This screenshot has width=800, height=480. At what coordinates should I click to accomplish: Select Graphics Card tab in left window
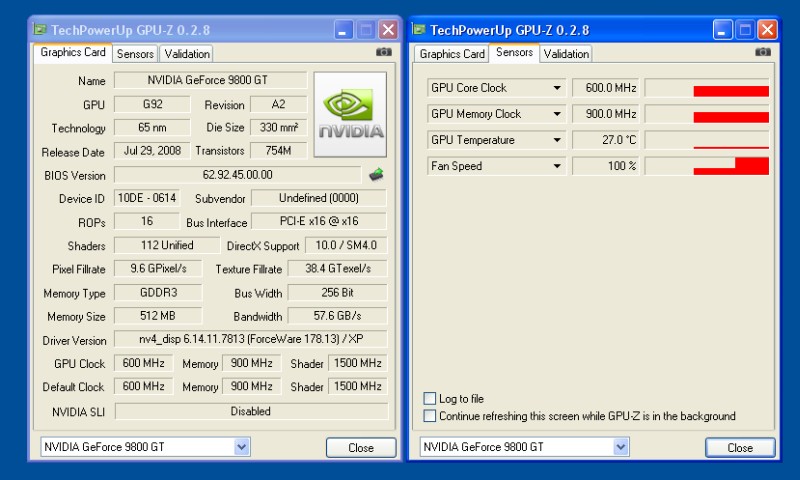73,53
